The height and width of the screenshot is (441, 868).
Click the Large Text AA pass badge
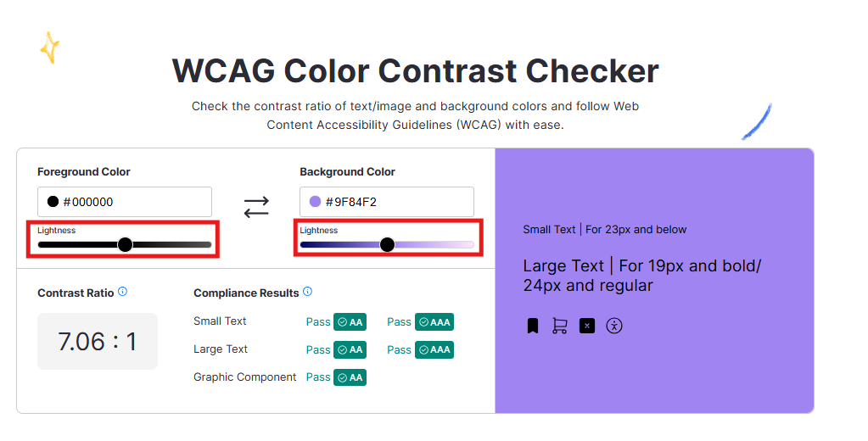point(350,349)
